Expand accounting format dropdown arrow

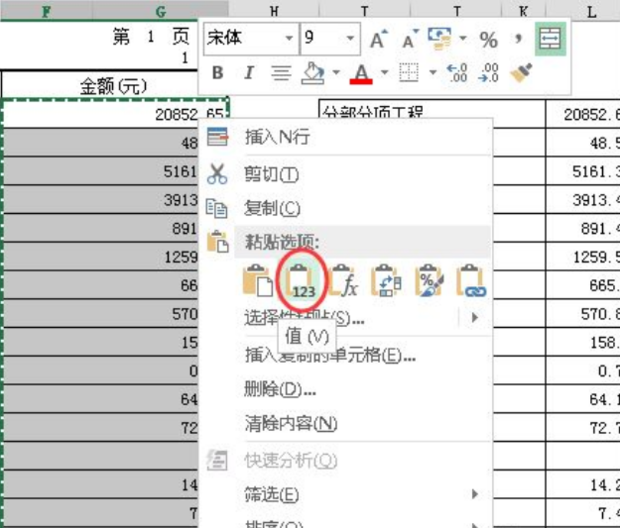[x=463, y=38]
